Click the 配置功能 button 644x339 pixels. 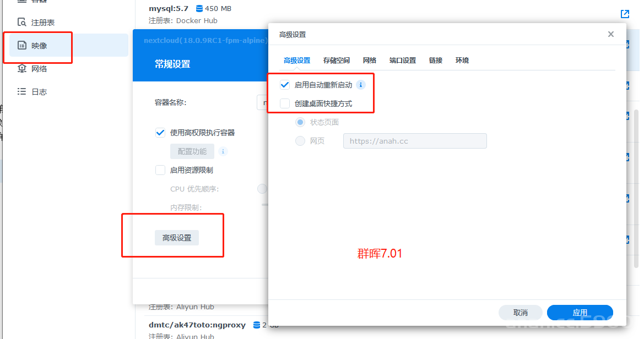pos(192,151)
